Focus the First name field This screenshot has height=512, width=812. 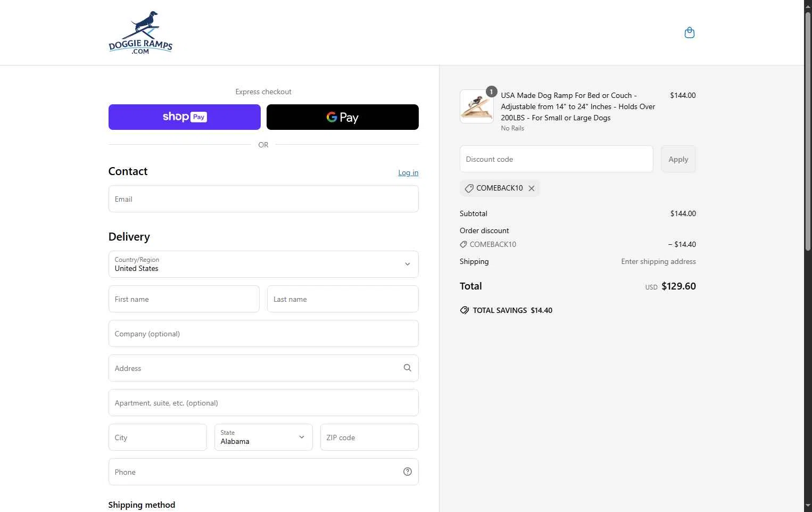(x=184, y=299)
